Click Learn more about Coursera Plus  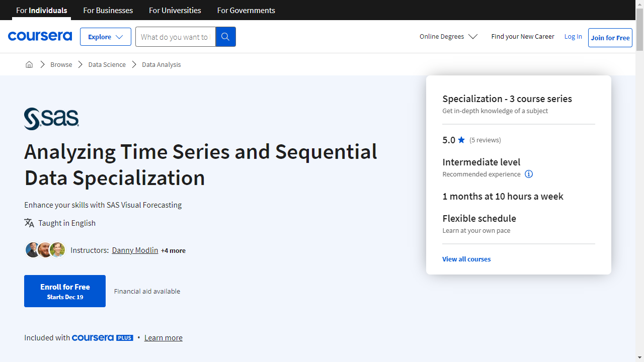pyautogui.click(x=164, y=338)
